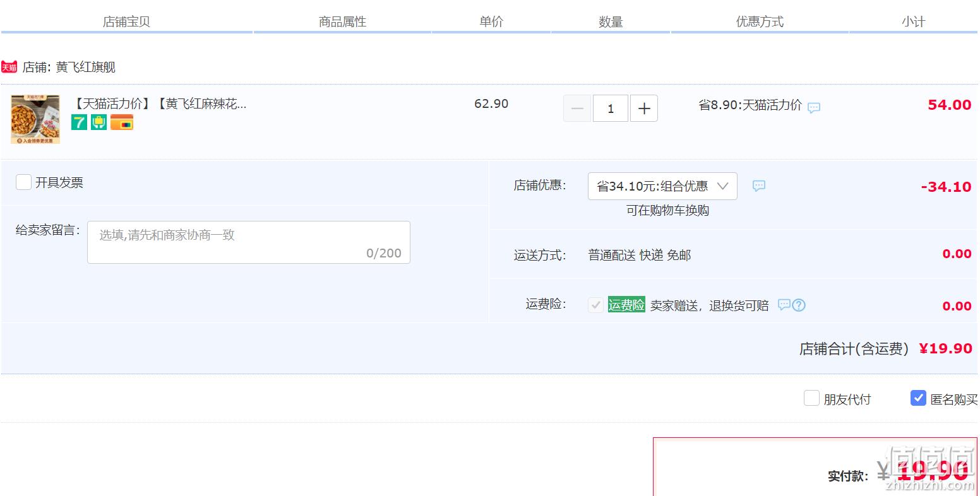The height and width of the screenshot is (496, 980).
Task: Click the 普通配送 快递 免邮 shipping text
Action: click(640, 255)
